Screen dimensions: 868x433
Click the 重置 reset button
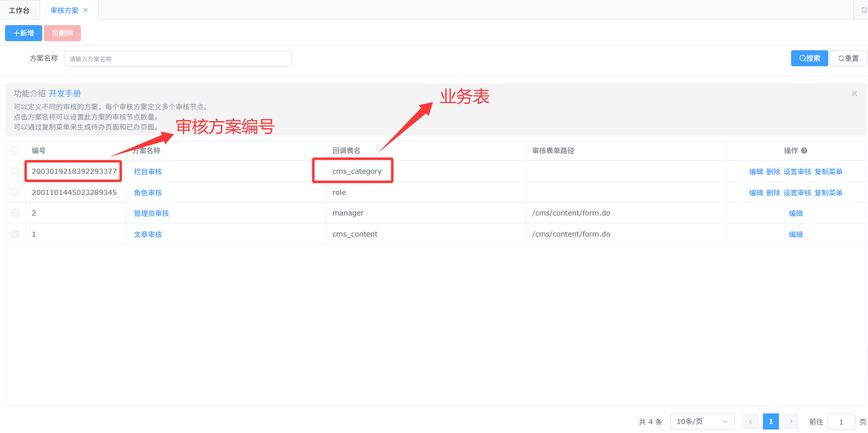848,58
